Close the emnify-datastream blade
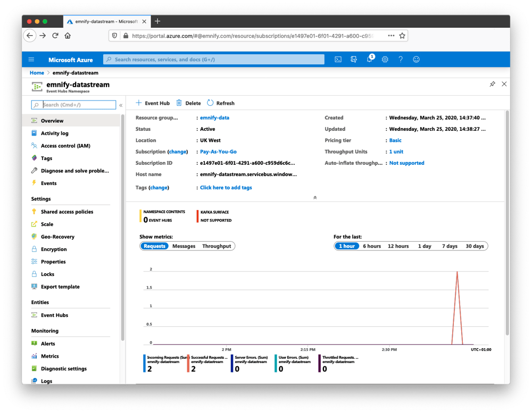The width and height of the screenshot is (532, 413). tap(504, 84)
